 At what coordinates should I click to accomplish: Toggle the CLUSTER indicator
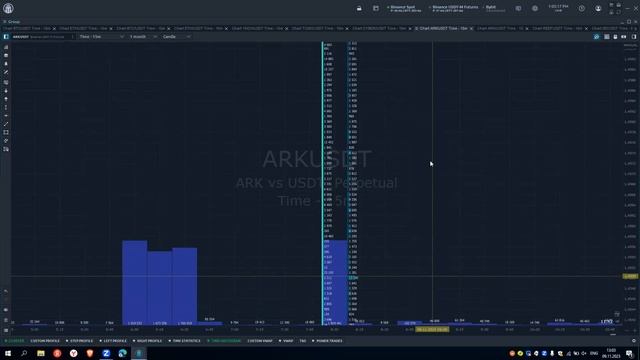(x=15, y=341)
